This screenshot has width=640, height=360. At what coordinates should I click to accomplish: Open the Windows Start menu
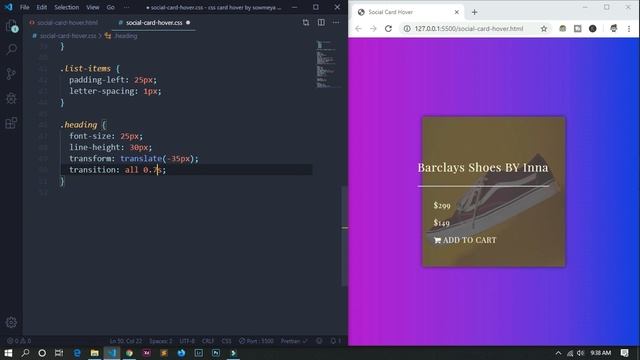[x=8, y=353]
